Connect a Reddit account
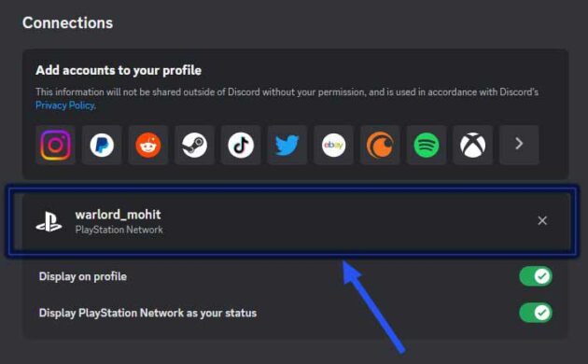 click(x=148, y=145)
